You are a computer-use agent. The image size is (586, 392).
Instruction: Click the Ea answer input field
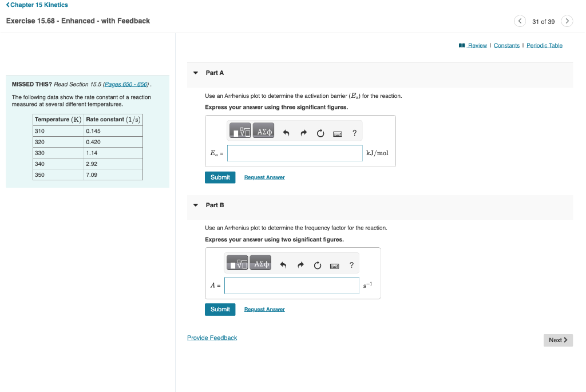pyautogui.click(x=295, y=153)
